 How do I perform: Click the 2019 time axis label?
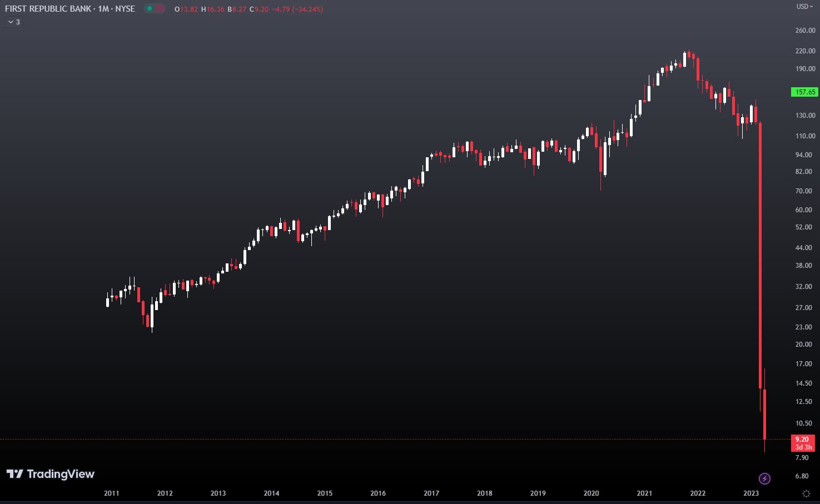click(538, 493)
